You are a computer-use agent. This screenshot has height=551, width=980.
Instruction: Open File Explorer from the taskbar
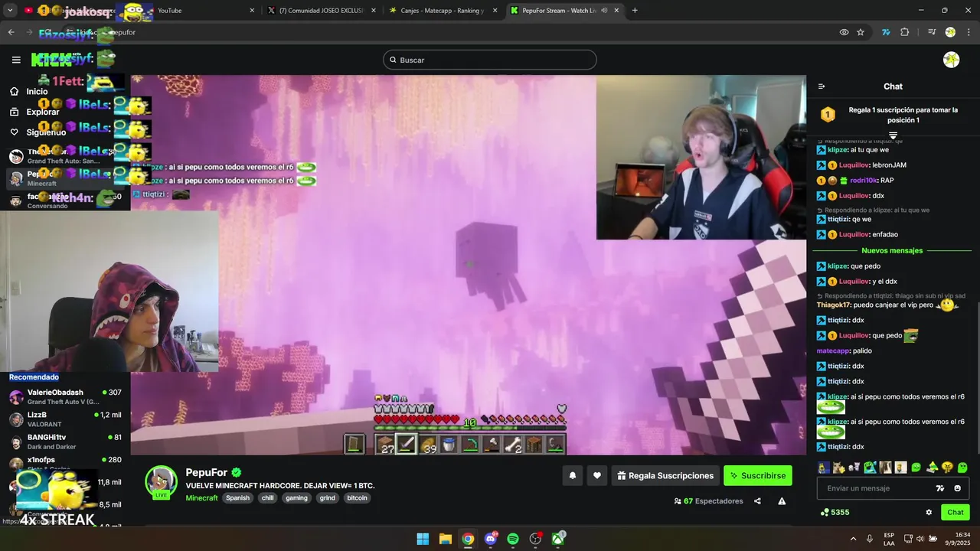coord(445,539)
